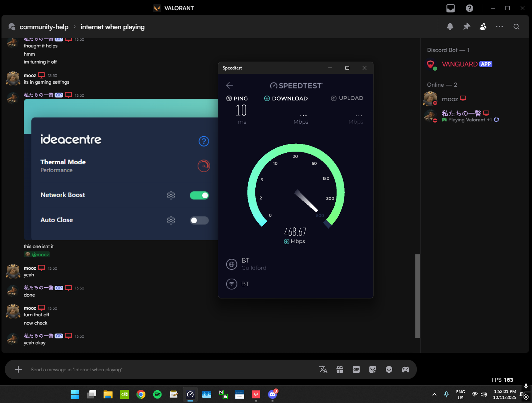Click the plus attachment button in message bar
This screenshot has height=403, width=532.
tap(18, 369)
